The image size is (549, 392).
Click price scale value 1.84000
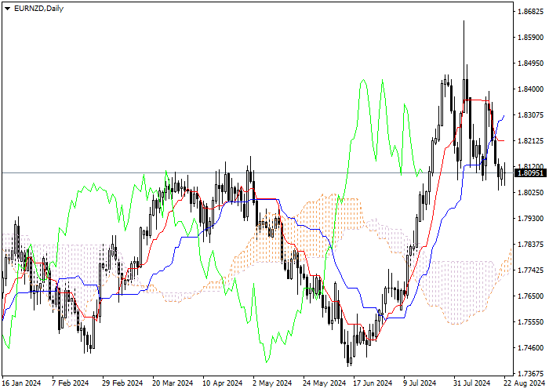[531, 89]
